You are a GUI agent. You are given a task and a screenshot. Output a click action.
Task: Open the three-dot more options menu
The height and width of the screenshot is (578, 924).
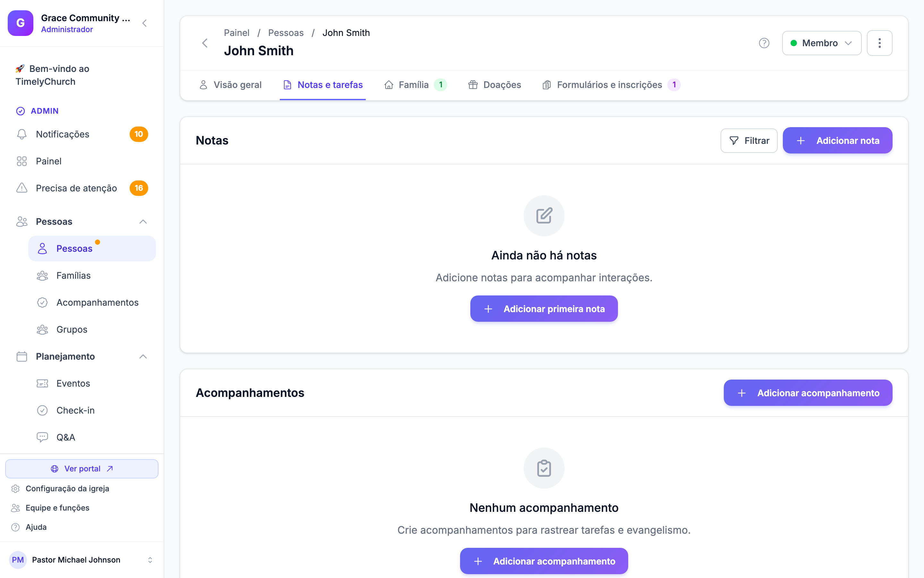point(879,43)
